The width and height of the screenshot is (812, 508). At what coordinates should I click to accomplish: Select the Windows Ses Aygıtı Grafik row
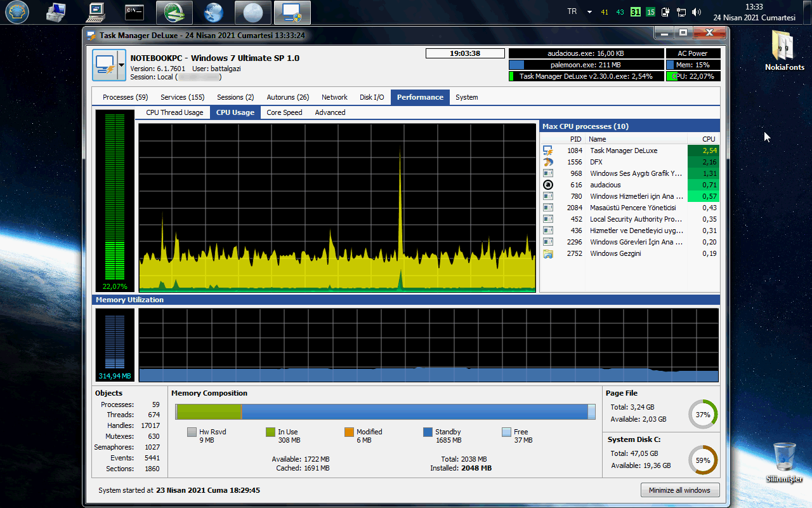(630, 173)
